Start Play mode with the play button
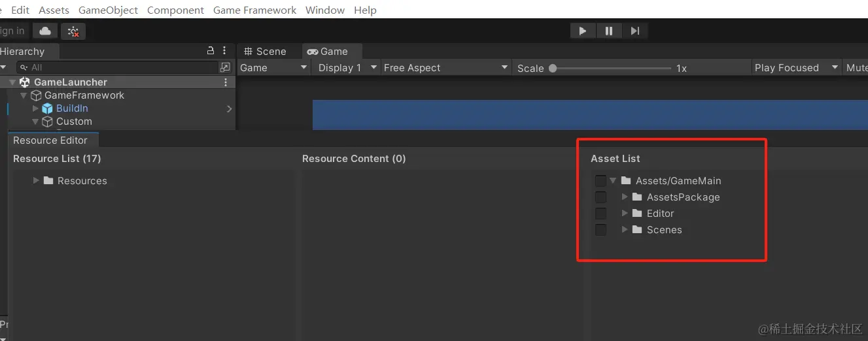This screenshot has height=341, width=868. pos(582,31)
